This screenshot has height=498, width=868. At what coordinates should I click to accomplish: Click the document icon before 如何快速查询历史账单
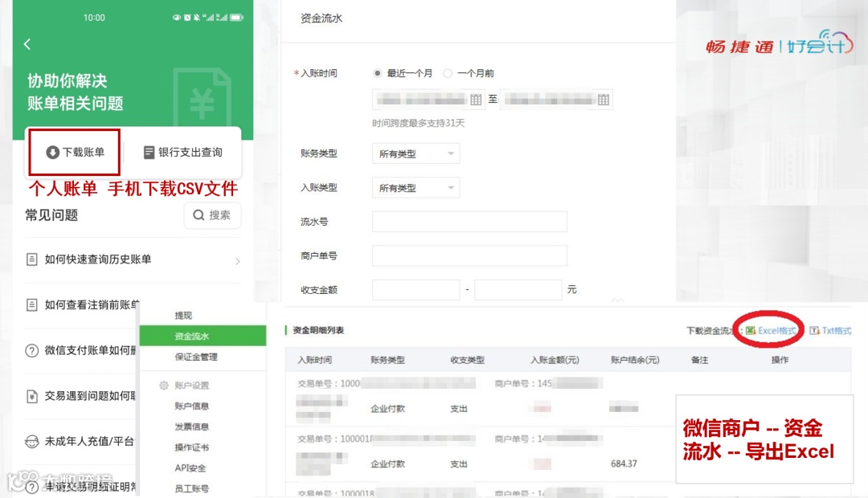pos(32,259)
